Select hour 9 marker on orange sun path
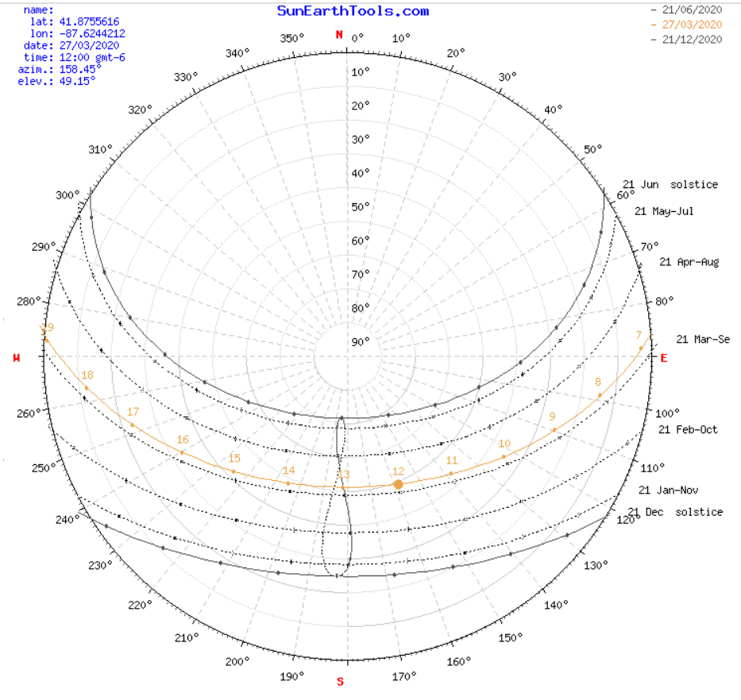This screenshot has width=741, height=700. pos(554,429)
